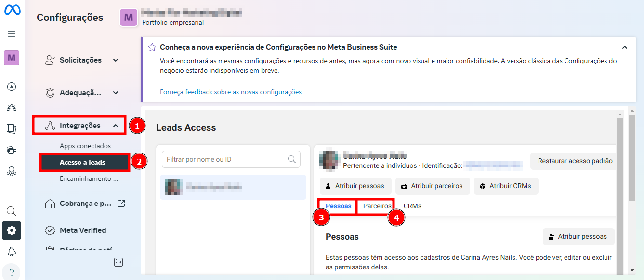Collapse the new experience banner
Viewport: 644px width, 280px height.
[x=625, y=47]
